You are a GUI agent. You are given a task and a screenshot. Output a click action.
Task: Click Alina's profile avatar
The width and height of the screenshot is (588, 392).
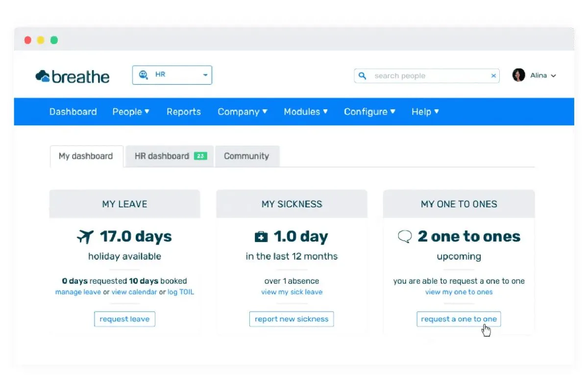coord(518,75)
